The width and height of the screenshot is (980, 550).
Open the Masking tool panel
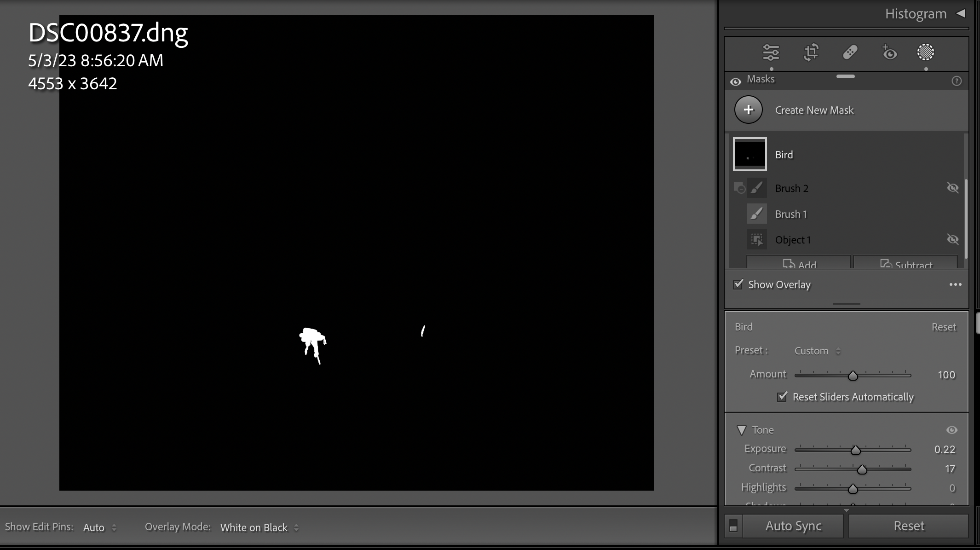[x=925, y=53]
